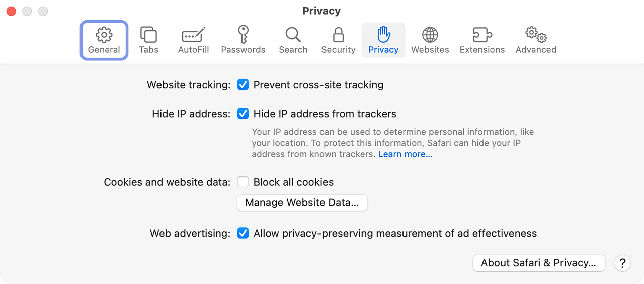This screenshot has width=644, height=284.
Task: Follow the Learn more link
Action: 405,154
